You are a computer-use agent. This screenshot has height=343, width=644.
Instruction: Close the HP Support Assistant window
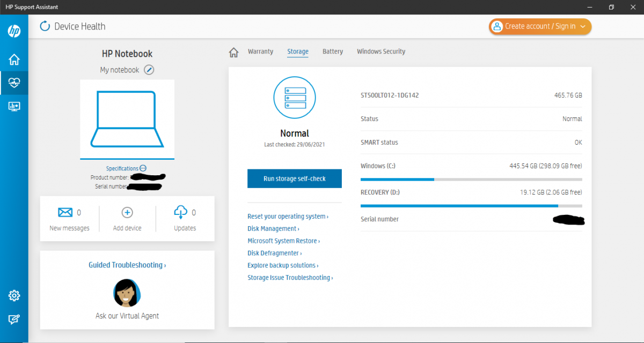click(634, 7)
